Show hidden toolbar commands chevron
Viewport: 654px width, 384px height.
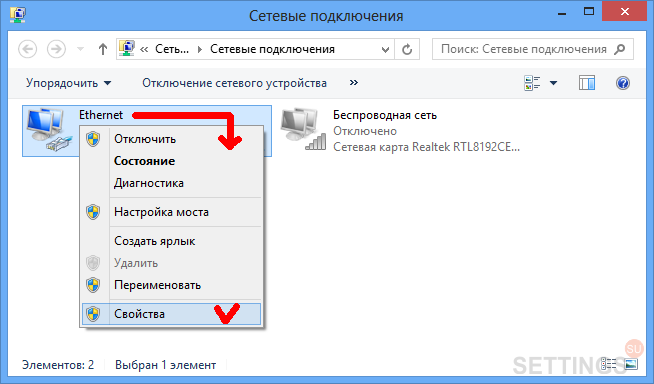(354, 83)
